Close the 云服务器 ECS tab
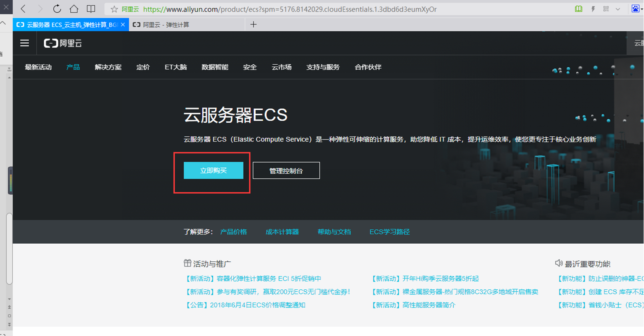Screen dimensions: 644x336 [123, 25]
